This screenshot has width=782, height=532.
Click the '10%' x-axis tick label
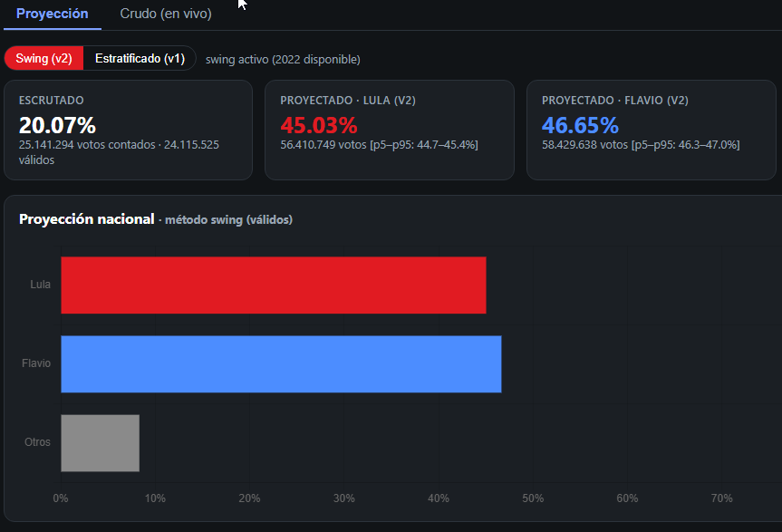[x=155, y=498]
